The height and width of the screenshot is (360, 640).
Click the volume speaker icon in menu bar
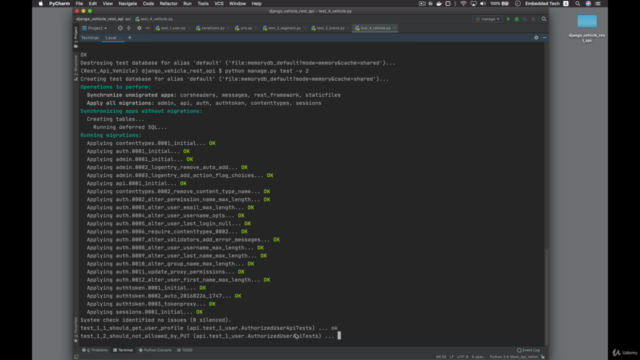483,4
